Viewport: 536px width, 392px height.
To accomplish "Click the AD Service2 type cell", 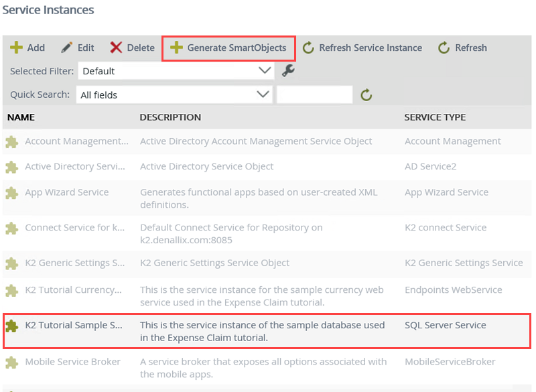I will [430, 166].
